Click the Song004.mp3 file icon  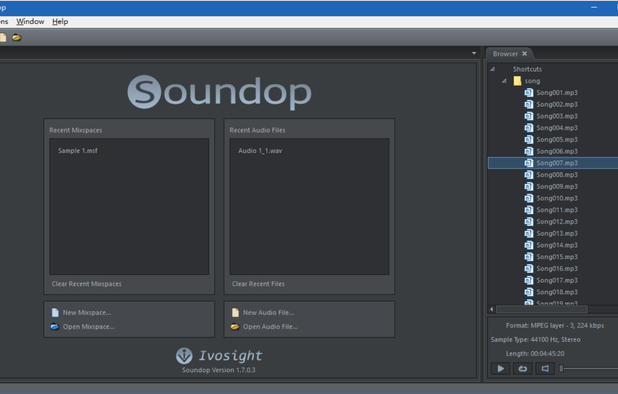pyautogui.click(x=529, y=128)
